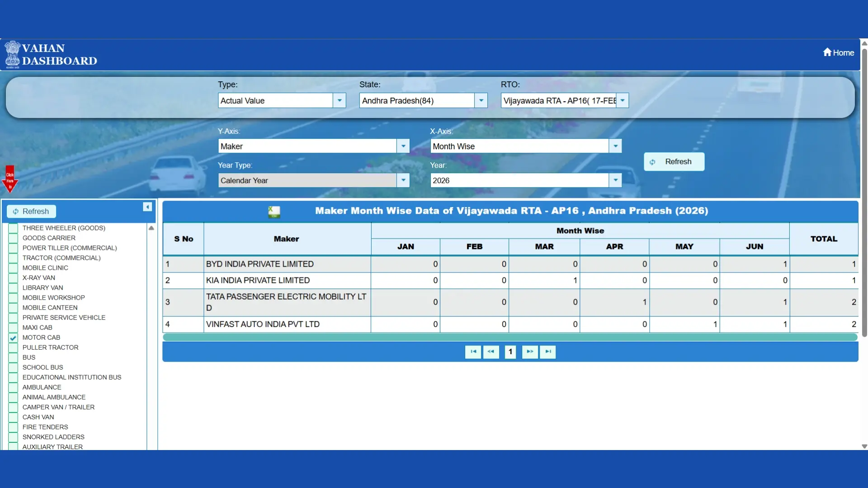The height and width of the screenshot is (488, 868).
Task: Click TATA PASSENGER ELECTRIC MOBILITY row
Action: click(510, 302)
